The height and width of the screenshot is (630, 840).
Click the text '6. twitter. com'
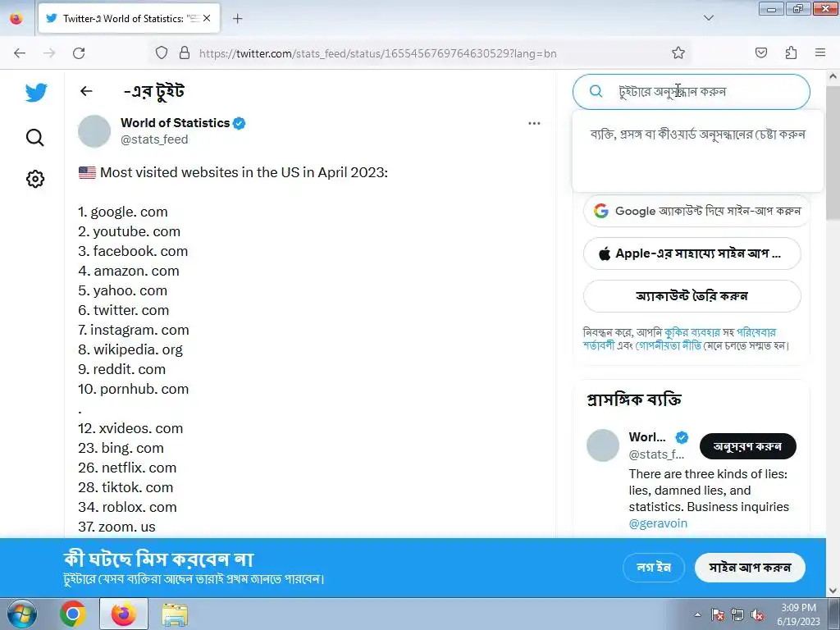point(124,310)
